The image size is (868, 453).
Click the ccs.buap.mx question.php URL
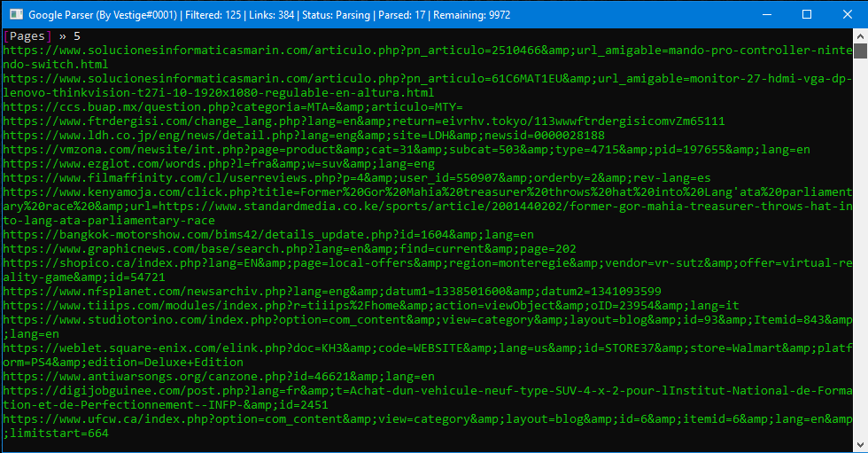(233, 107)
